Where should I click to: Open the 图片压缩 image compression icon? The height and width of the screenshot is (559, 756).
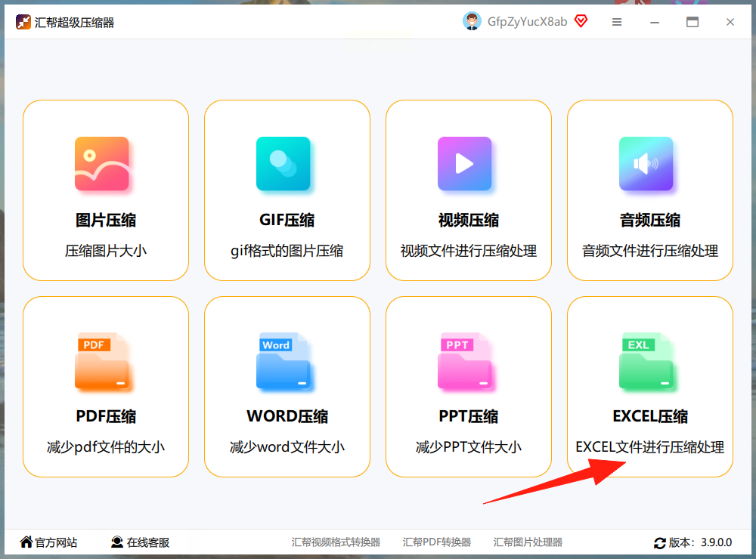pos(102,164)
